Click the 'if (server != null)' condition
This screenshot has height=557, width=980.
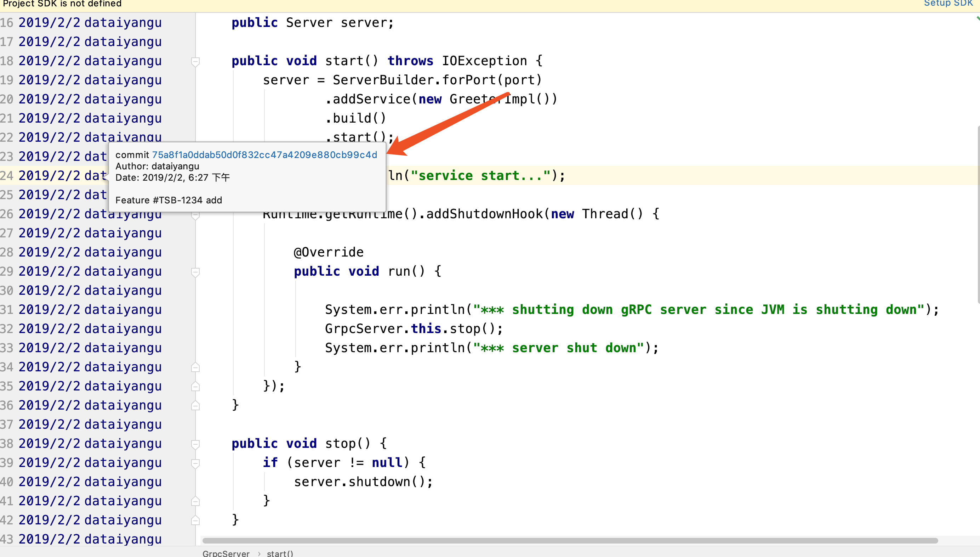coord(336,462)
